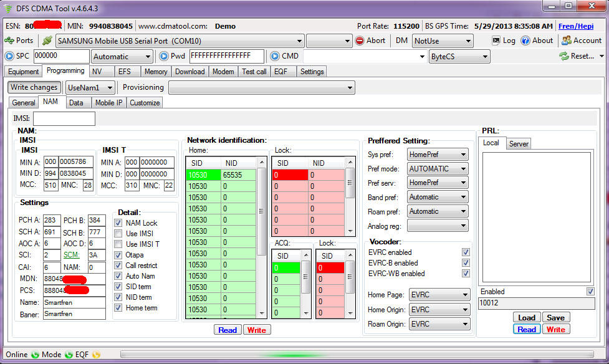Open the Provisioning dropdown
The width and height of the screenshot is (609, 364).
point(262,88)
